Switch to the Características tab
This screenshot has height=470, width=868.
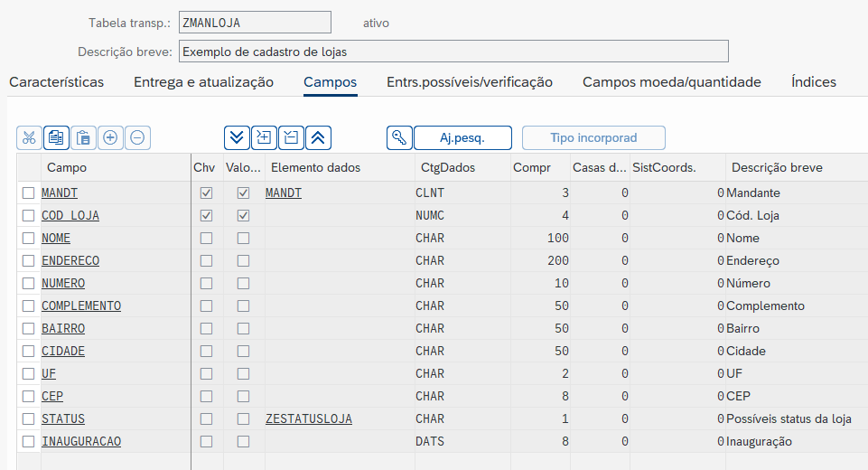56,82
